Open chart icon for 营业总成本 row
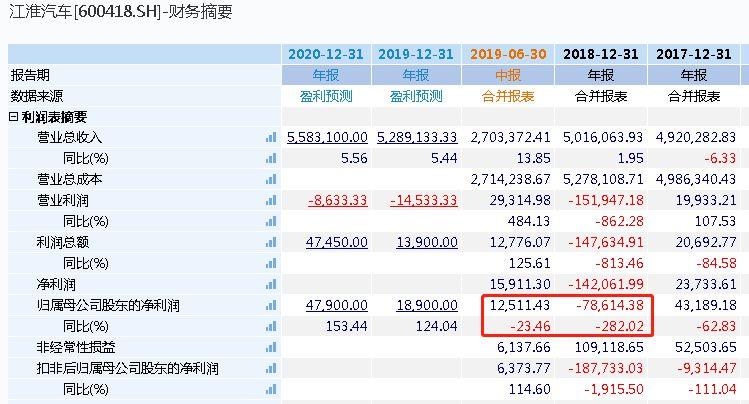This screenshot has height=404, width=749. (271, 180)
